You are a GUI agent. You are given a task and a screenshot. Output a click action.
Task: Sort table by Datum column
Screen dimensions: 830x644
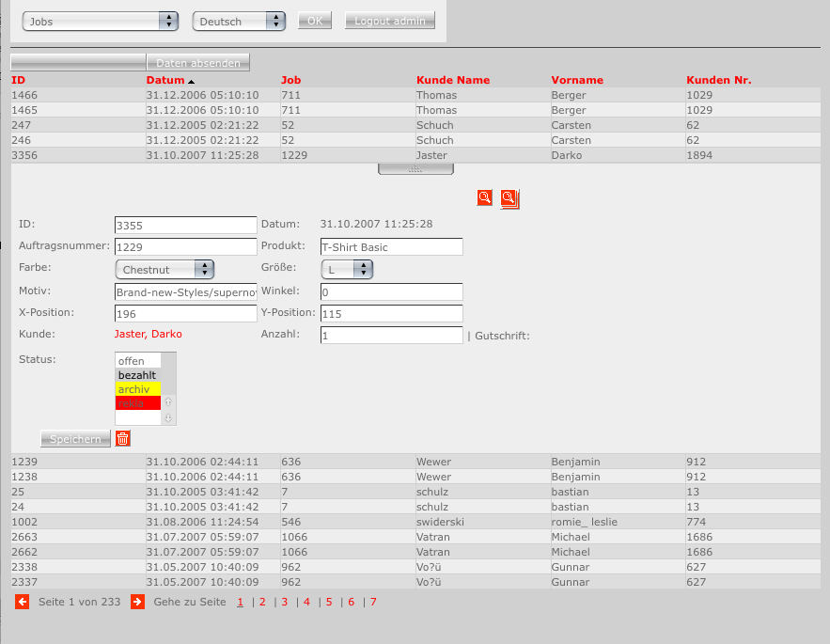point(165,80)
